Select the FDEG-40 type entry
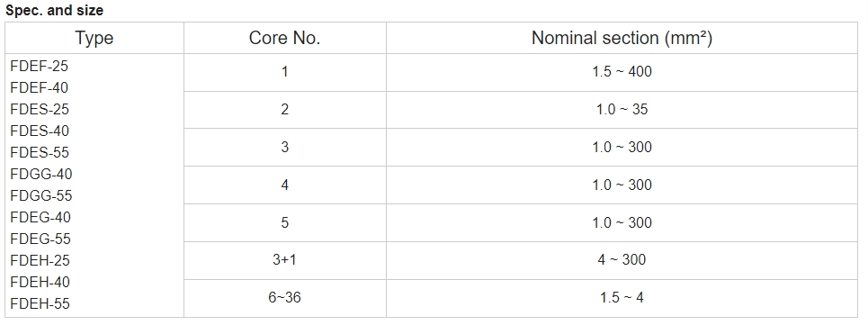Image resolution: width=868 pixels, height=325 pixels. [40, 217]
